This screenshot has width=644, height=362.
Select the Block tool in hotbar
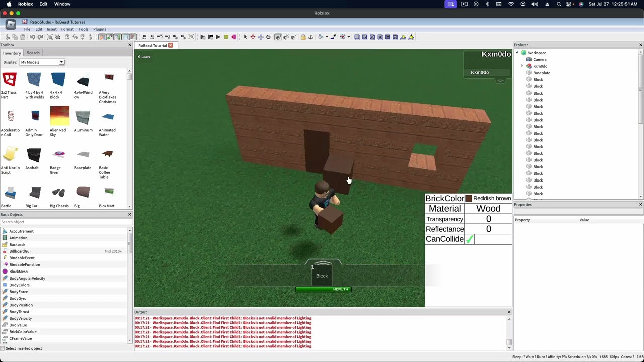(x=322, y=275)
